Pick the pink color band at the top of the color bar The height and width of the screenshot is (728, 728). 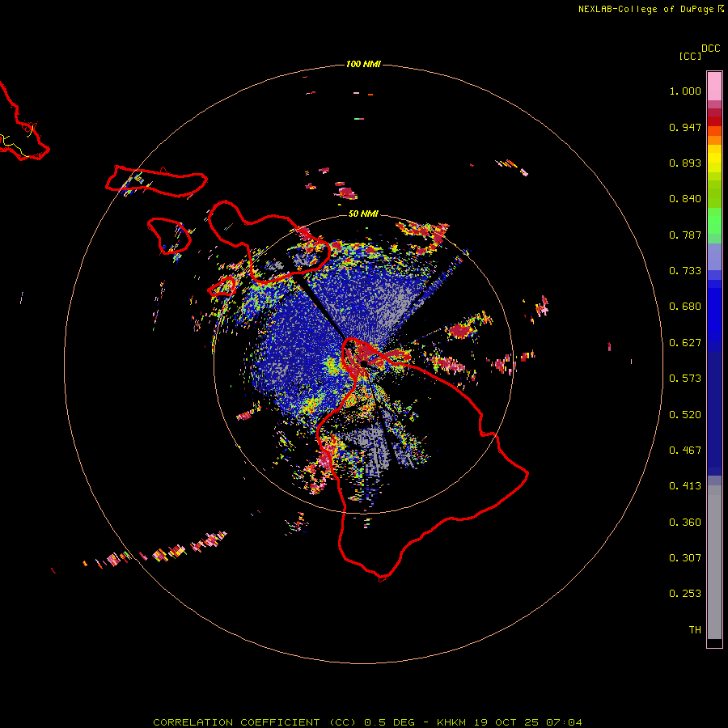[714, 87]
